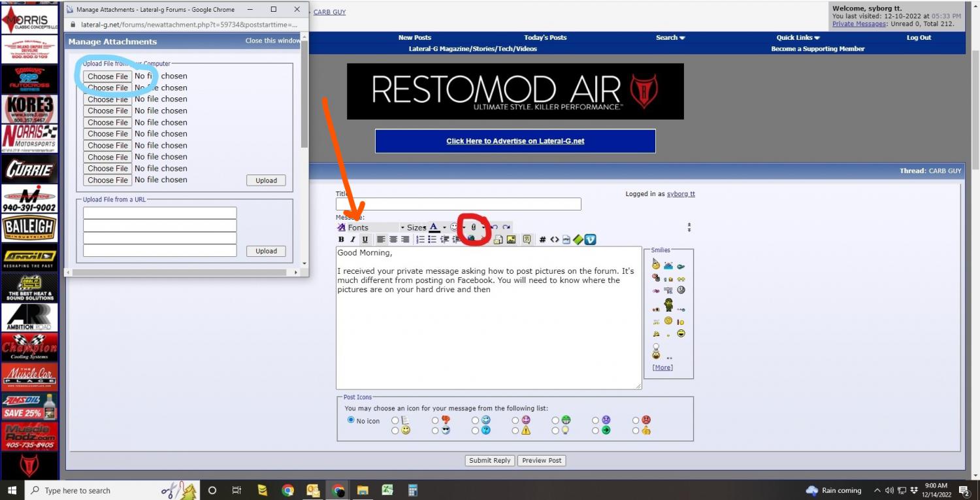The height and width of the screenshot is (500, 980).
Task: Show more smilies via [More] link
Action: tap(662, 367)
